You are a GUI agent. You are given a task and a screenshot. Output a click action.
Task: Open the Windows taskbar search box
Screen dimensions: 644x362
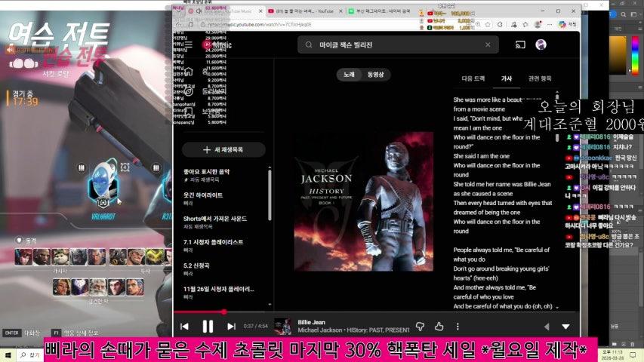[30, 354]
